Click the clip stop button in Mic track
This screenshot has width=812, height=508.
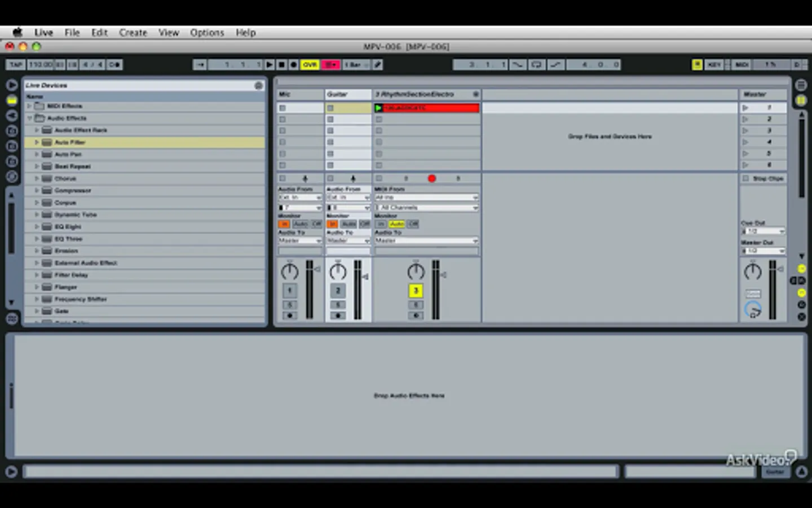[x=283, y=178]
